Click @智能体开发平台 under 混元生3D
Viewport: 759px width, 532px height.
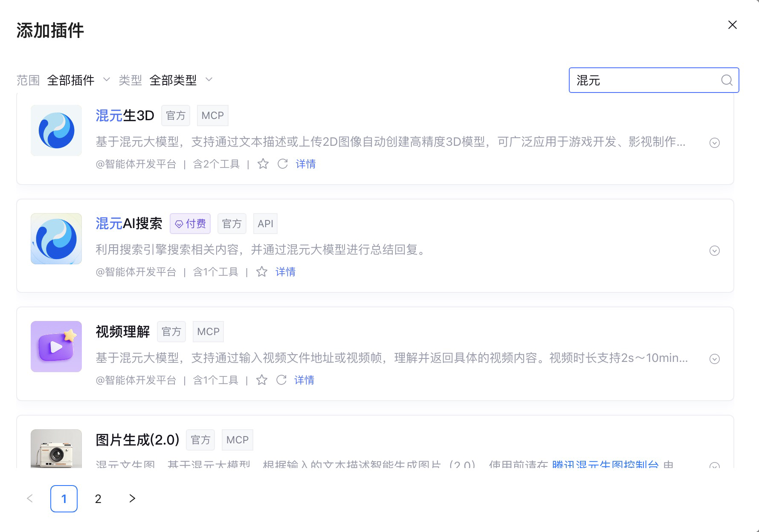pyautogui.click(x=136, y=164)
